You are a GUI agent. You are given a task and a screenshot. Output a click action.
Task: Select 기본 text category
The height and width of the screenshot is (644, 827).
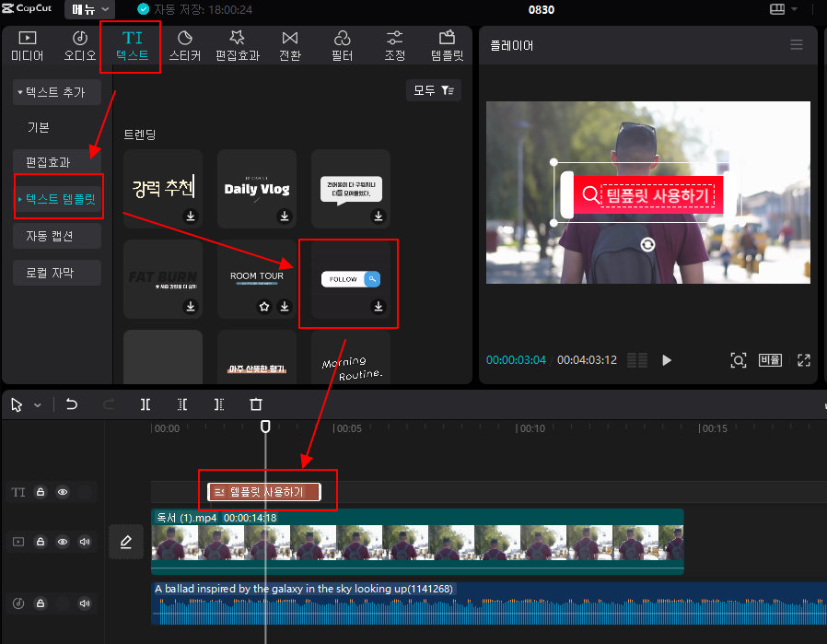pos(39,127)
